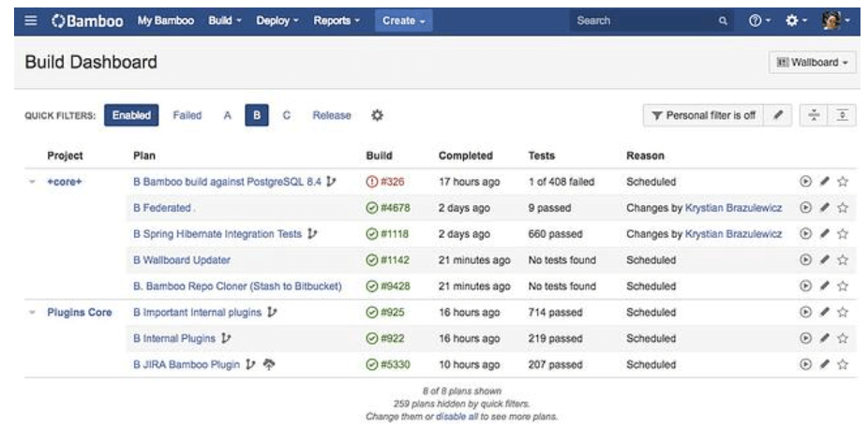Image resolution: width=868 pixels, height=442 pixels.
Task: Edit B Important Internal plugins plan
Action: (824, 312)
